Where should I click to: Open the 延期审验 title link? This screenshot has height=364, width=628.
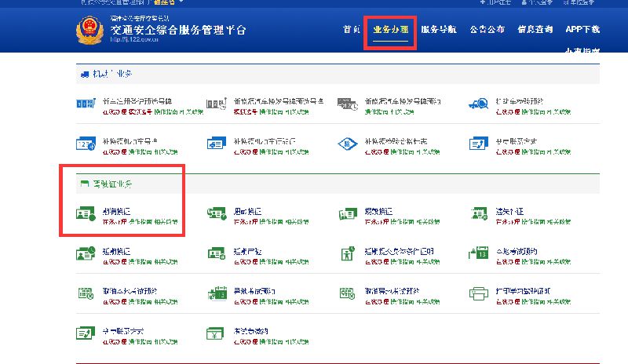point(247,252)
